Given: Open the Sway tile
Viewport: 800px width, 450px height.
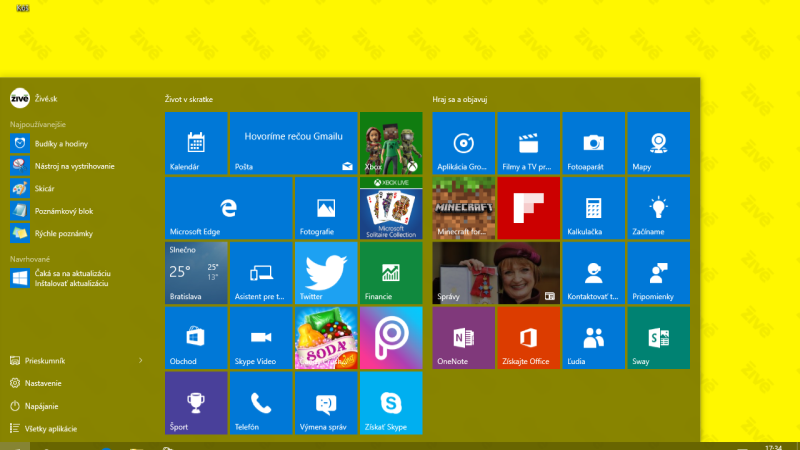Looking at the screenshot, I should pos(658,338).
